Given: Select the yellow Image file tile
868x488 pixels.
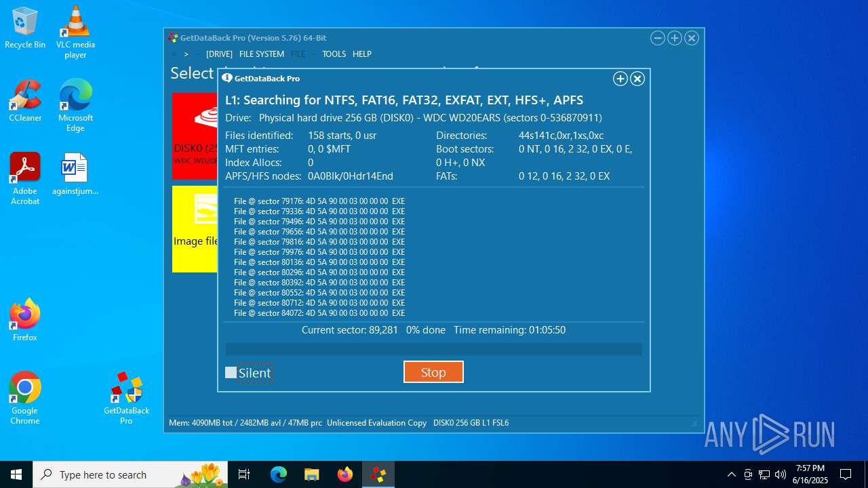Looking at the screenshot, I should (x=195, y=229).
